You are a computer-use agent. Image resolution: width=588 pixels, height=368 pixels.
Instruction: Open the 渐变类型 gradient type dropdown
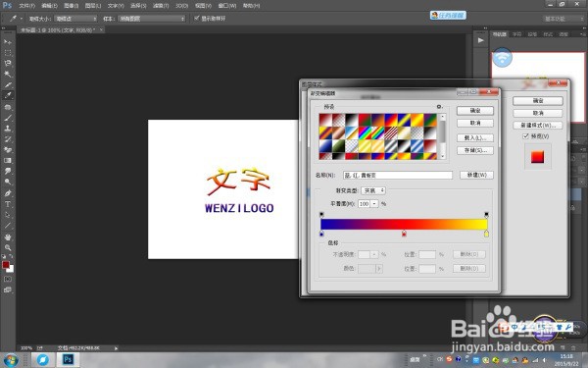click(x=373, y=190)
